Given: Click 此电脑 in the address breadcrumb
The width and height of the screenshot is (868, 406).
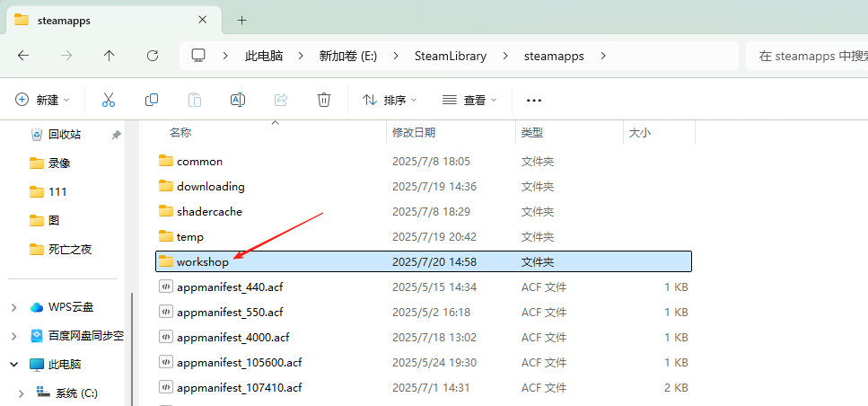Looking at the screenshot, I should pos(264,56).
